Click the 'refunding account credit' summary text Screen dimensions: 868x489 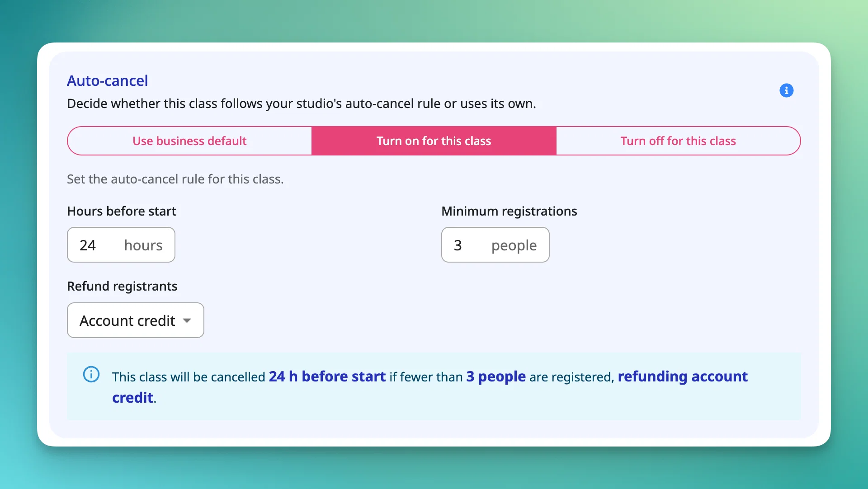pyautogui.click(x=430, y=387)
